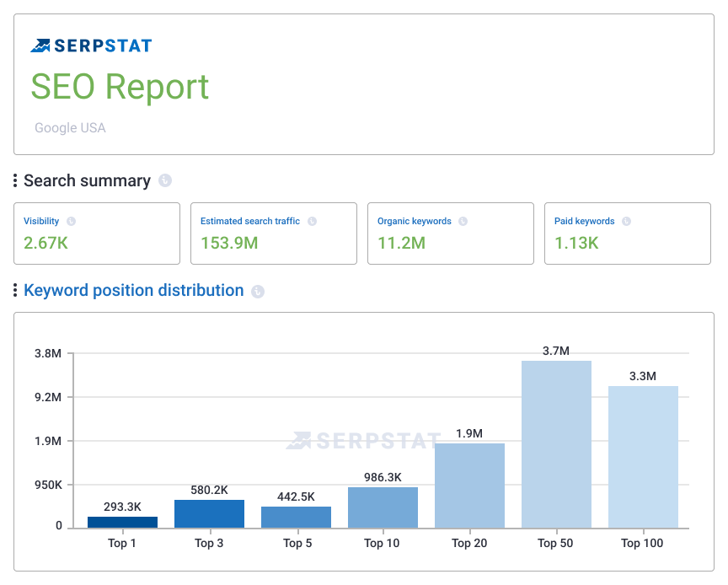Click the tallest Top 50 bar
Image resolution: width=728 pixels, height=585 pixels.
[556, 444]
